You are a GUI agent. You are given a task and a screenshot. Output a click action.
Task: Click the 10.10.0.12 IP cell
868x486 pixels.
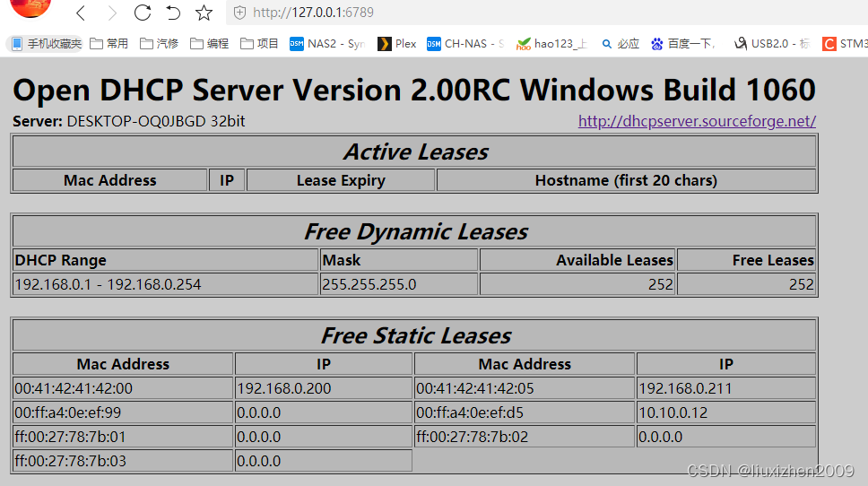726,413
